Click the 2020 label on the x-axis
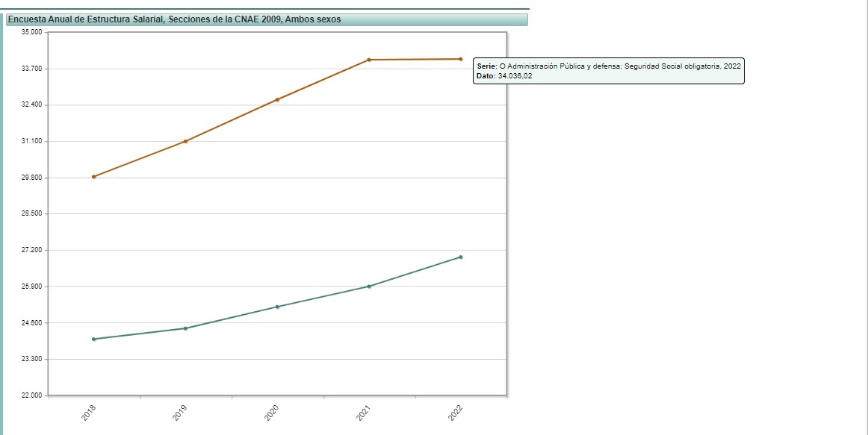868x435 pixels. pyautogui.click(x=272, y=413)
